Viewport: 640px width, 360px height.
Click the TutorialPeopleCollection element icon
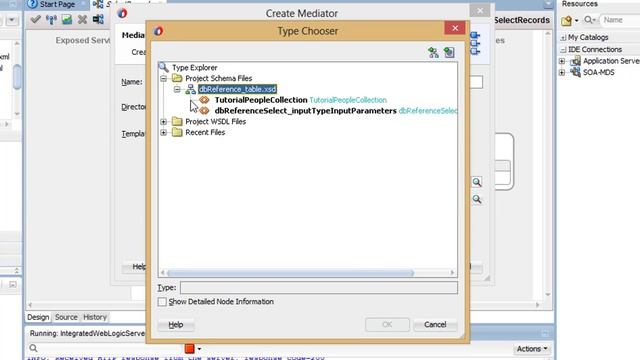204,100
